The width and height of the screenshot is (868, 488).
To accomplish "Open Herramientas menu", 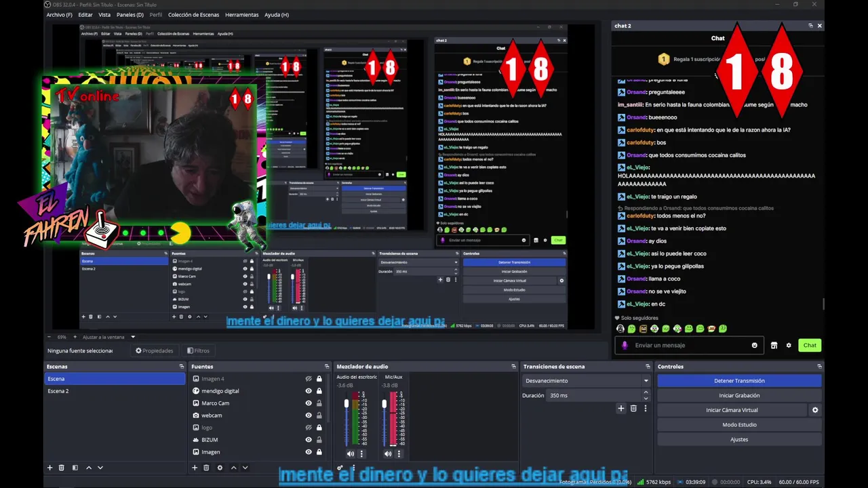I will [242, 15].
